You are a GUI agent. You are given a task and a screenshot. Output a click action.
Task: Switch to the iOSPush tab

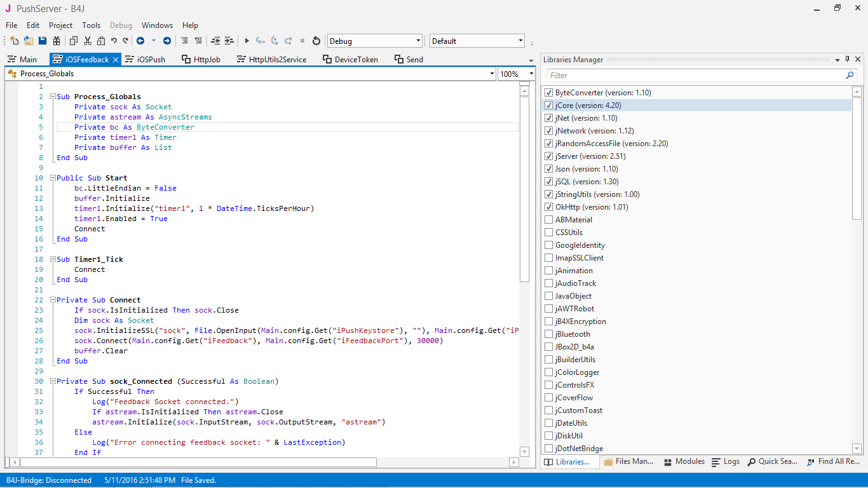pyautogui.click(x=145, y=59)
